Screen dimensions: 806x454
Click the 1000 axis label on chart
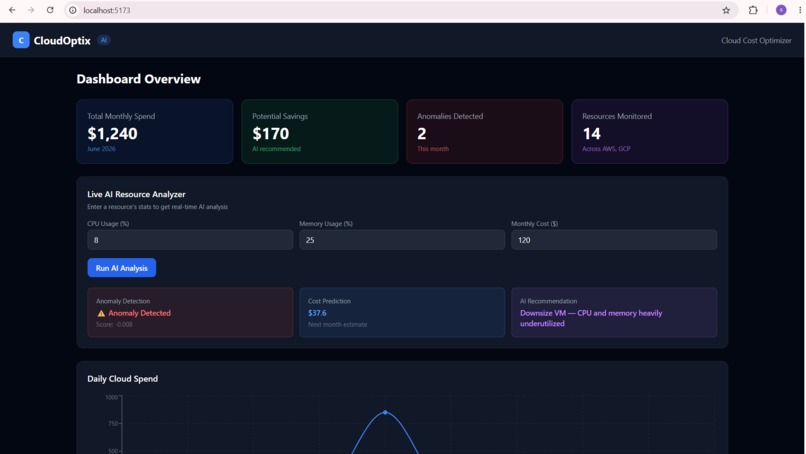point(112,397)
